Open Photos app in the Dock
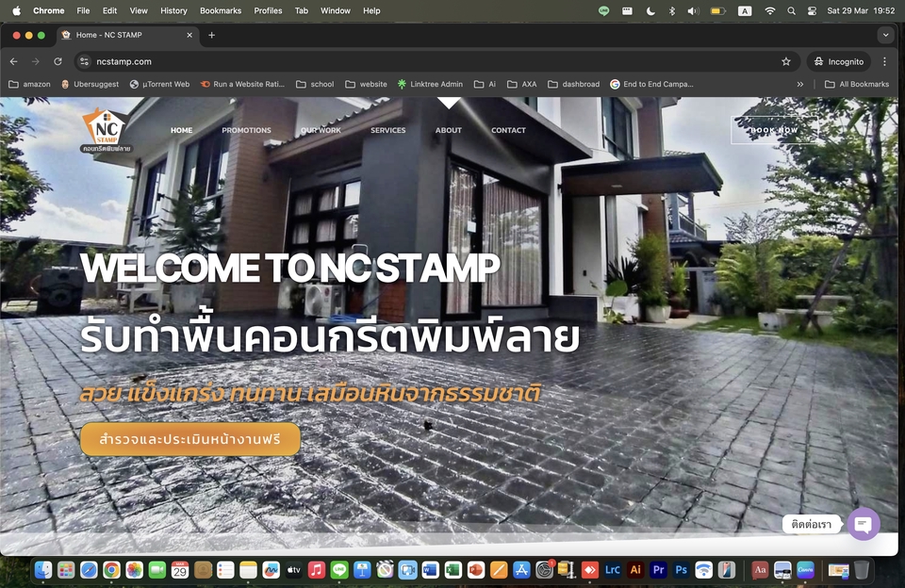The width and height of the screenshot is (905, 588). [x=135, y=570]
